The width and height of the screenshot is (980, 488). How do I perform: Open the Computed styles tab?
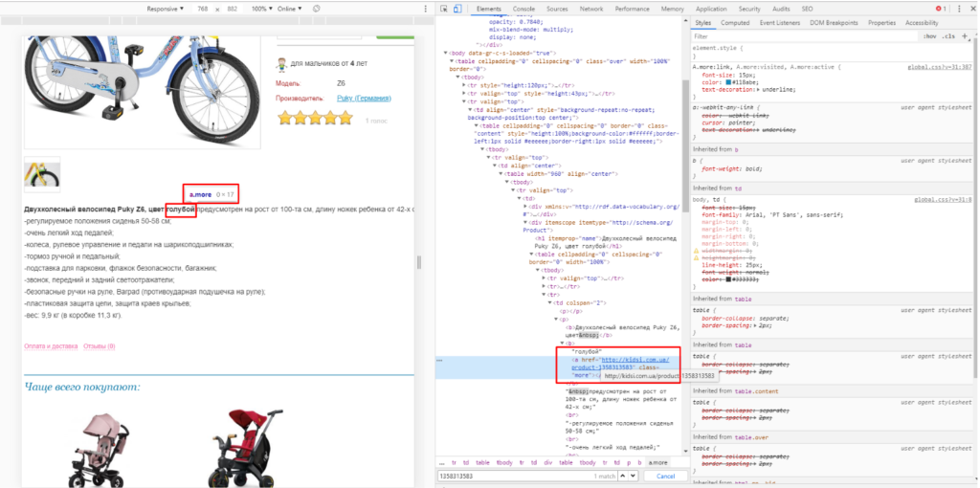[x=735, y=23]
